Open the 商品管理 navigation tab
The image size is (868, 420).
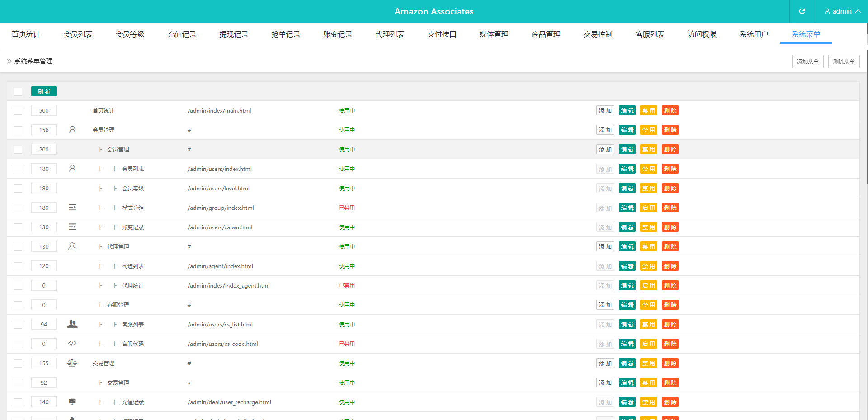pos(546,34)
